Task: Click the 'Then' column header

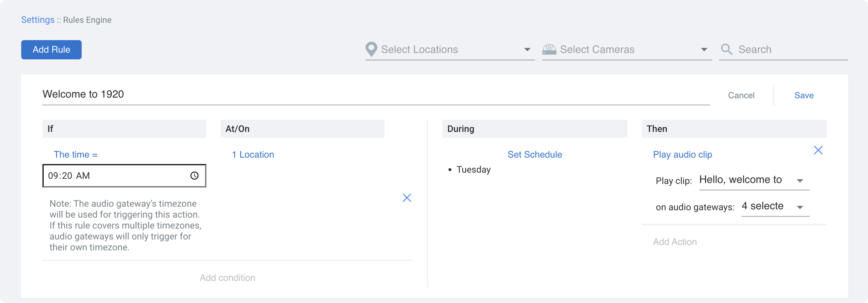Action: (x=734, y=129)
